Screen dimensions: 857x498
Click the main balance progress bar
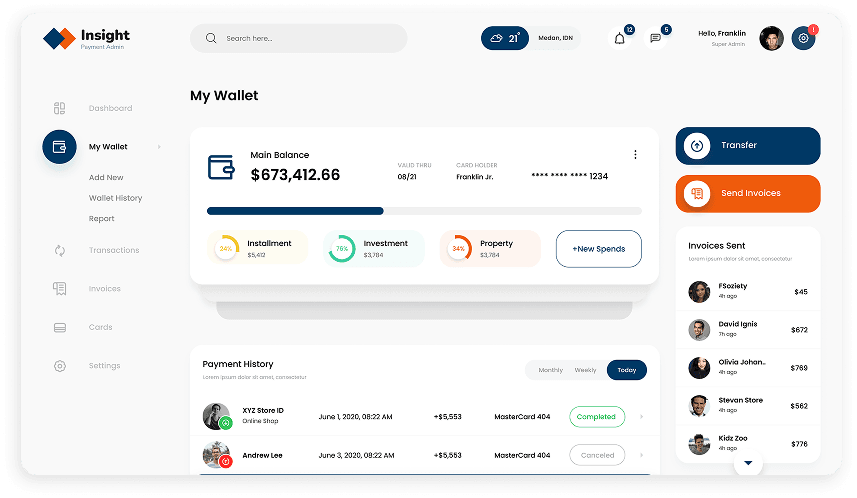(x=424, y=211)
